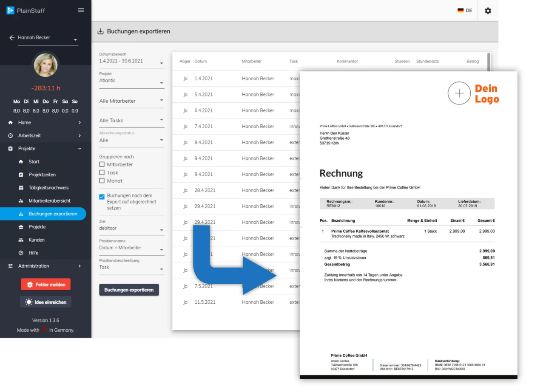Viewport: 546px width, 392px height.
Task: Click the table row dated 1.4.2021
Action: (236, 79)
